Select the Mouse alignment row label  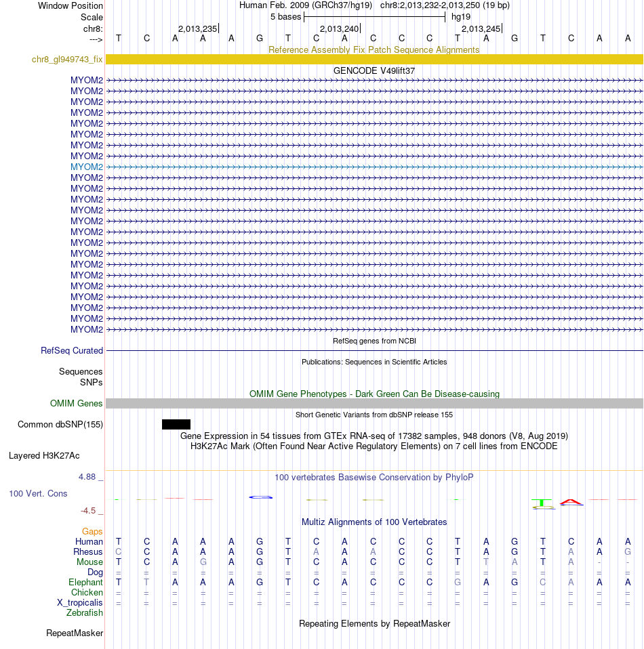(x=89, y=562)
